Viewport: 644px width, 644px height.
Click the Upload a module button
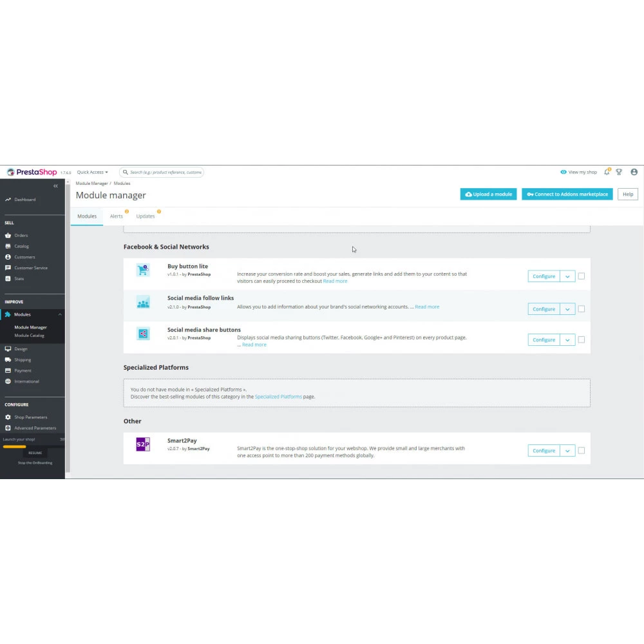point(488,194)
